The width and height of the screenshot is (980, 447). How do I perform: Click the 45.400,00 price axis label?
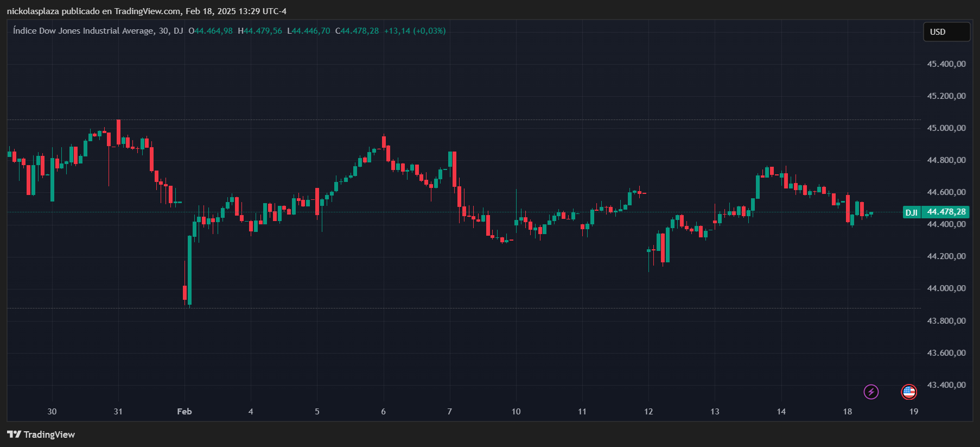946,64
